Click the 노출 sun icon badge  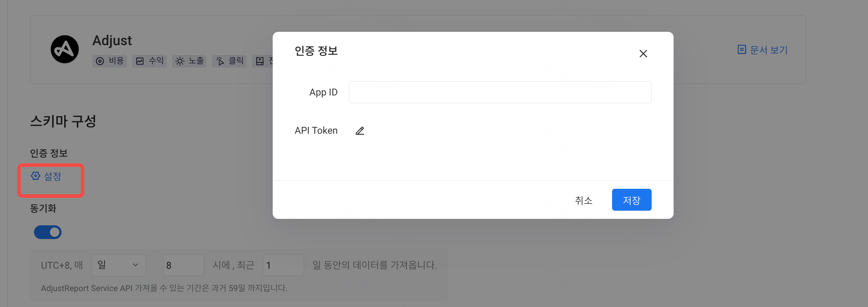coord(180,61)
